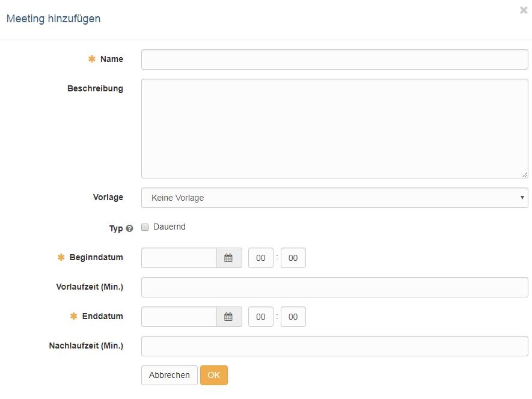Image resolution: width=532 pixels, height=399 pixels.
Task: Click the Meeting hinzufügen dialog title
Action: pos(54,19)
